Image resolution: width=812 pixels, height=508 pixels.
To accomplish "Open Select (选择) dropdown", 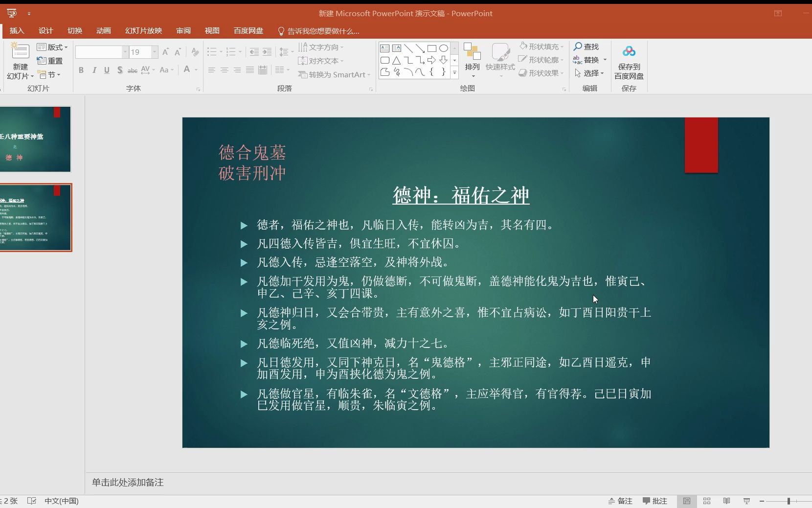I will [x=590, y=73].
